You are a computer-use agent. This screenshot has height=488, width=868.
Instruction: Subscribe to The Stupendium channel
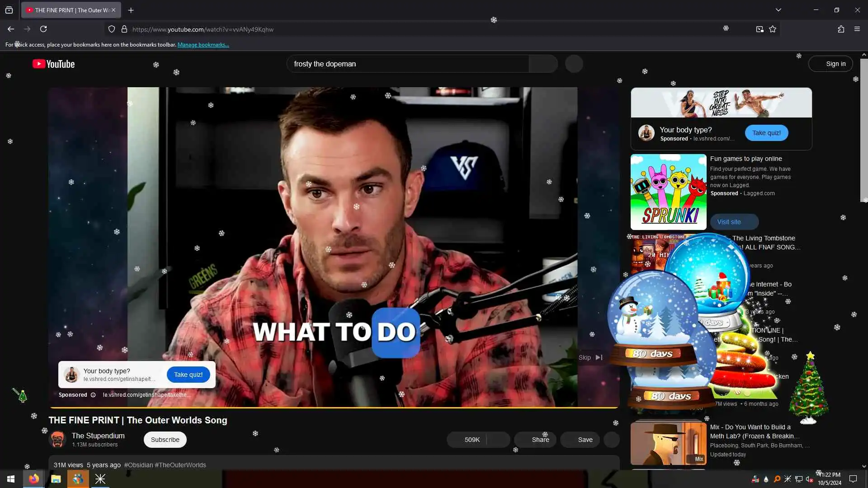pyautogui.click(x=165, y=440)
